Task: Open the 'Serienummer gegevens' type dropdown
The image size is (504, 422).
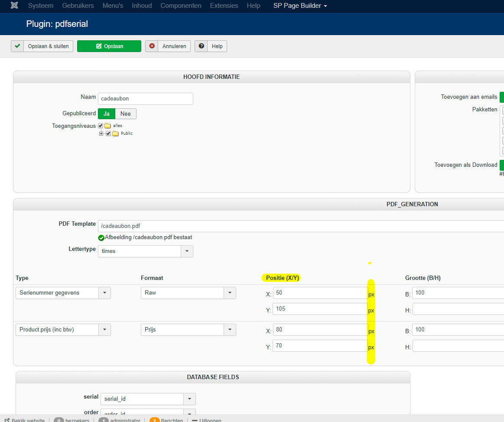Action: tap(104, 293)
